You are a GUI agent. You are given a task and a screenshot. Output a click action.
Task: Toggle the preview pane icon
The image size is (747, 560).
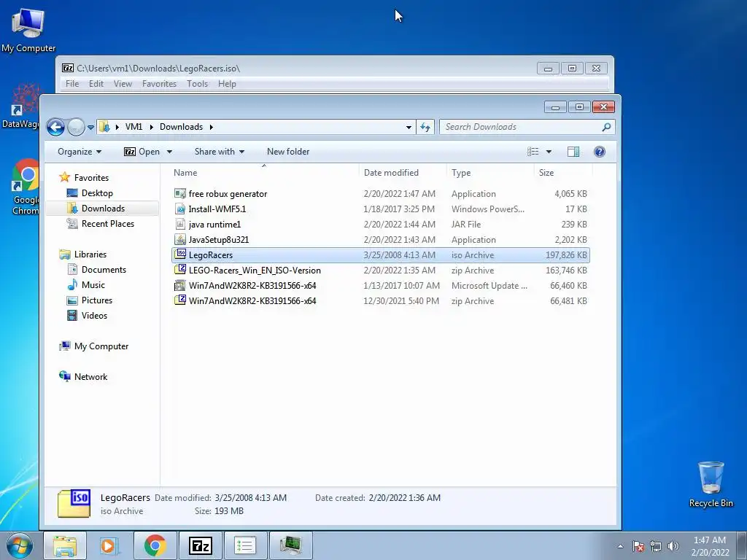coord(573,152)
